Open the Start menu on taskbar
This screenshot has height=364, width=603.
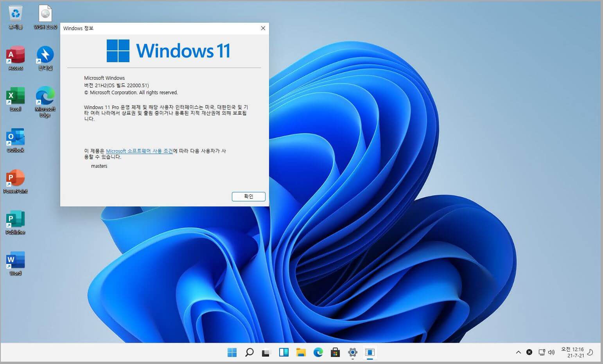coord(232,352)
